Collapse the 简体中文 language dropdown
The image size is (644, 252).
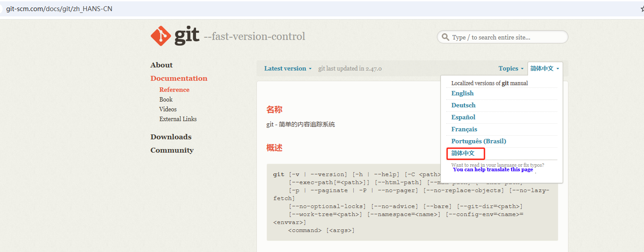pos(545,68)
